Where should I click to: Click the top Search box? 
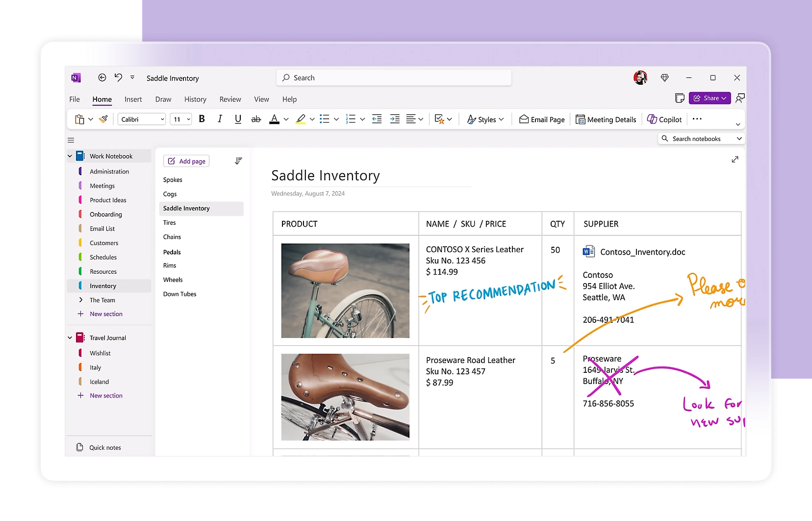[x=394, y=78]
